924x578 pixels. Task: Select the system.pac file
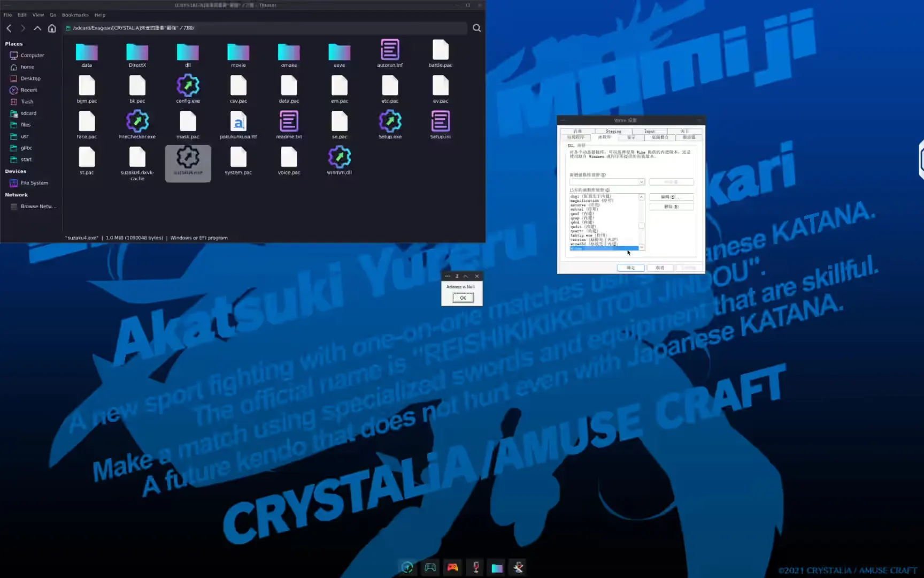click(238, 161)
